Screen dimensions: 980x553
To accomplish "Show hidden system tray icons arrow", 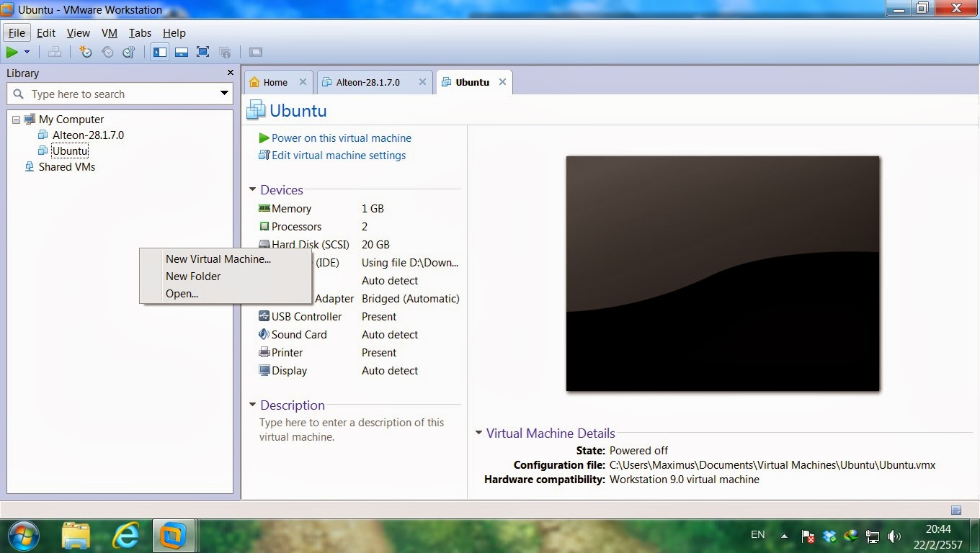I will 784,536.
